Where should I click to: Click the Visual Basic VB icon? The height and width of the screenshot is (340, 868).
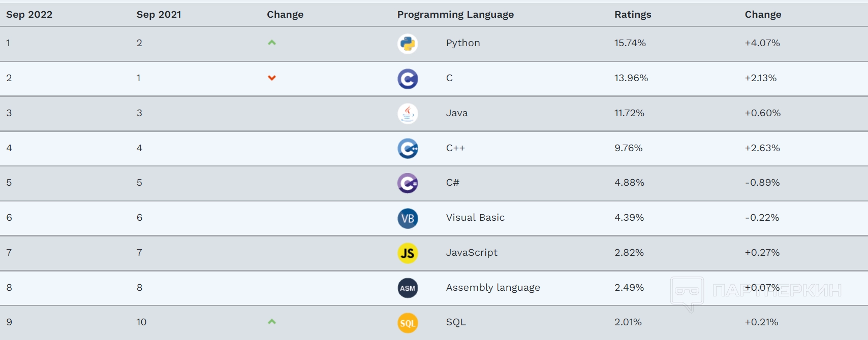coord(408,218)
